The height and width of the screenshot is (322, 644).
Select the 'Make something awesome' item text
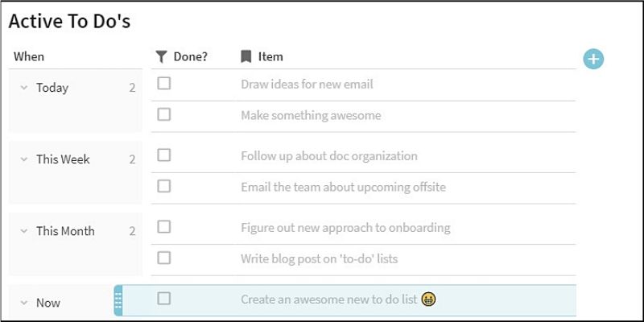tap(311, 115)
